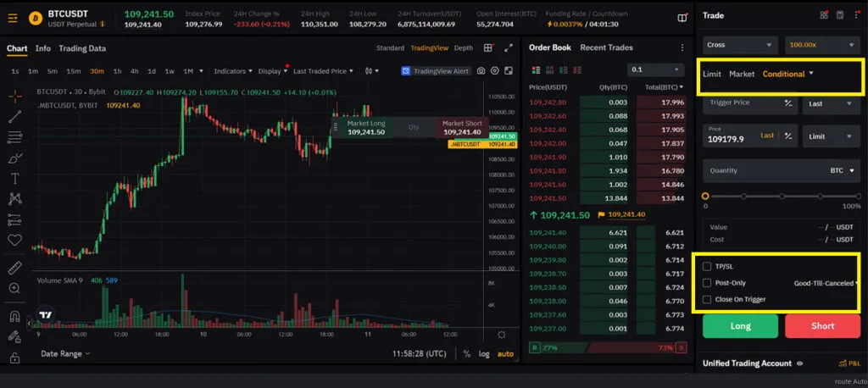Open the trading calculator icon
The image size is (868, 388).
click(840, 15)
